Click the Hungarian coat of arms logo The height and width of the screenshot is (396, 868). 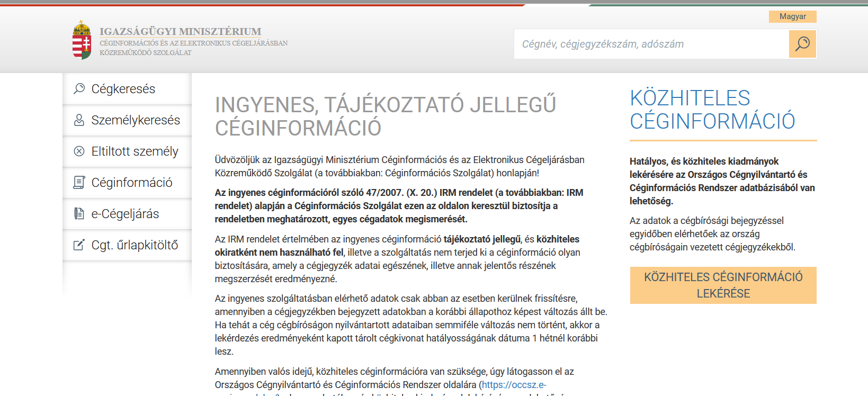[x=82, y=40]
